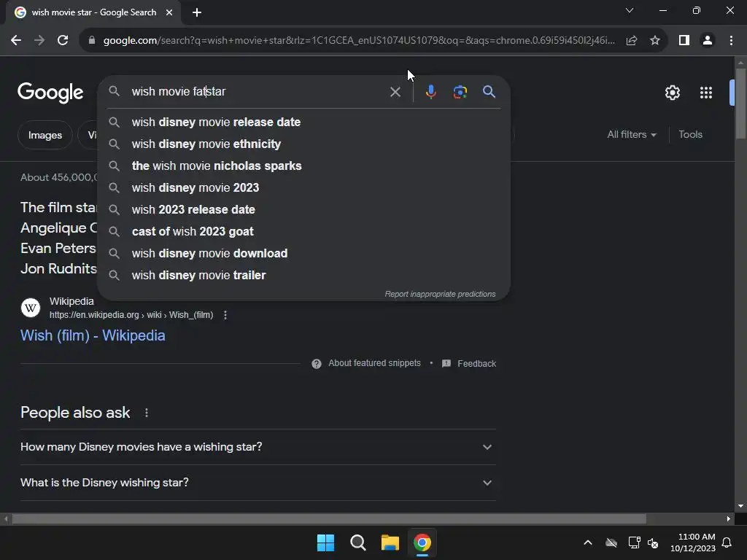The height and width of the screenshot is (560, 747).
Task: Bookmark this tab with the star icon
Action: [655, 41]
